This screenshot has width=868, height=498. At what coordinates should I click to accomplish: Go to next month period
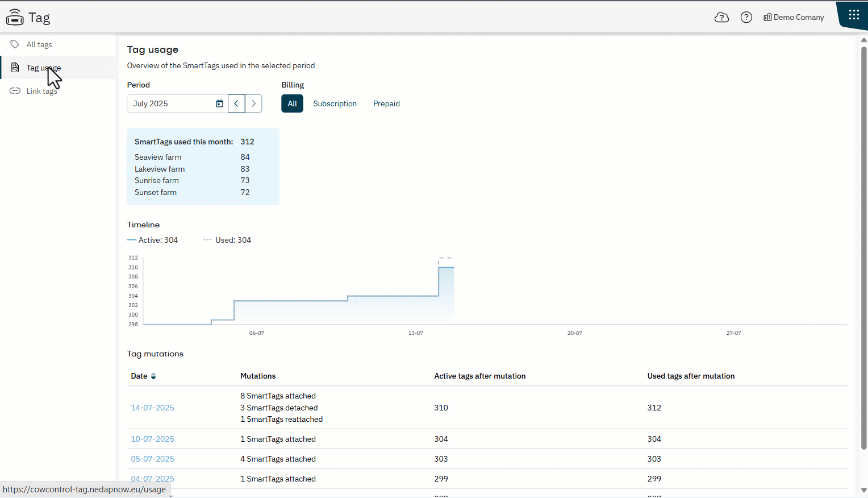(253, 103)
